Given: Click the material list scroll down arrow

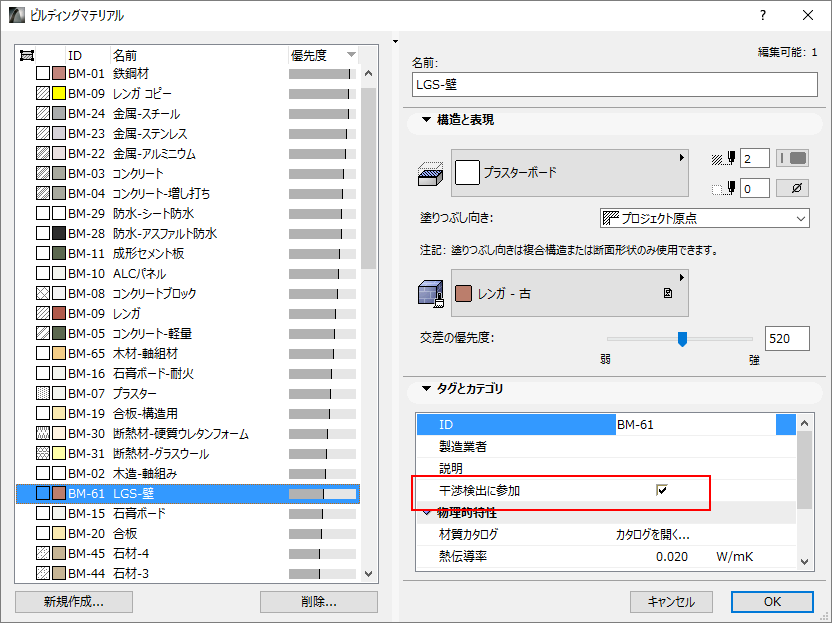Looking at the screenshot, I should (x=369, y=574).
